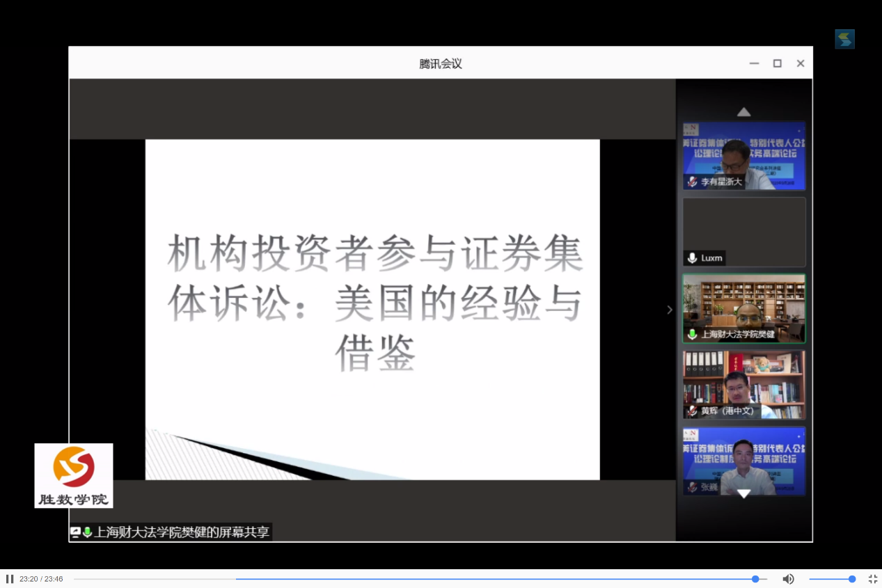Viewport: 882px width, 588px height.
Task: Select 李有星浙大 participant video tile
Action: coord(743,156)
